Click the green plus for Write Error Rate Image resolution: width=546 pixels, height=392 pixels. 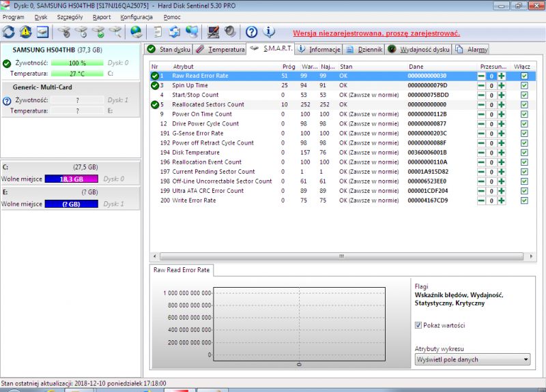[502, 200]
